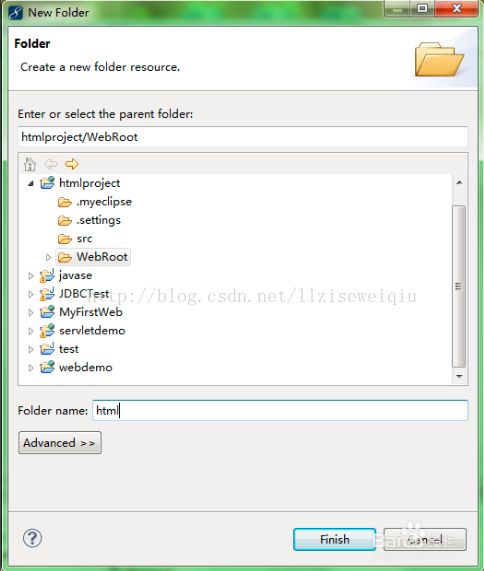Collapse the htmlproject tree node
Viewport: 484px width, 571px height.
click(31, 184)
